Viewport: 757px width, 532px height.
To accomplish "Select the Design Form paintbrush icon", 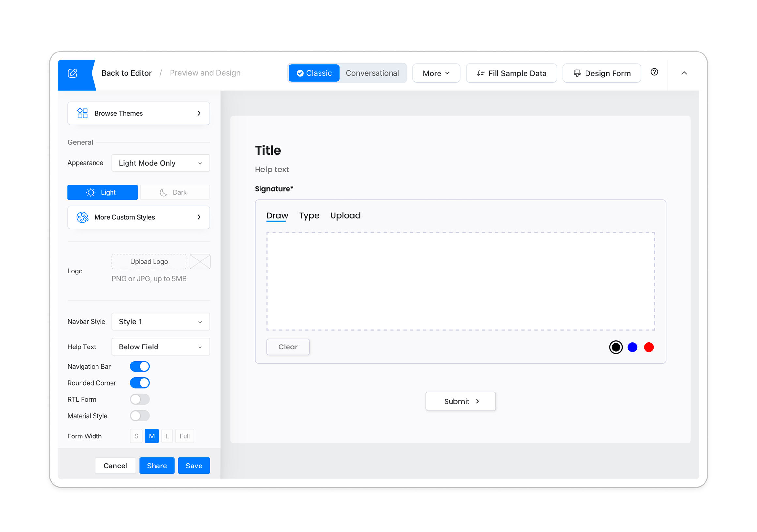I will (577, 73).
